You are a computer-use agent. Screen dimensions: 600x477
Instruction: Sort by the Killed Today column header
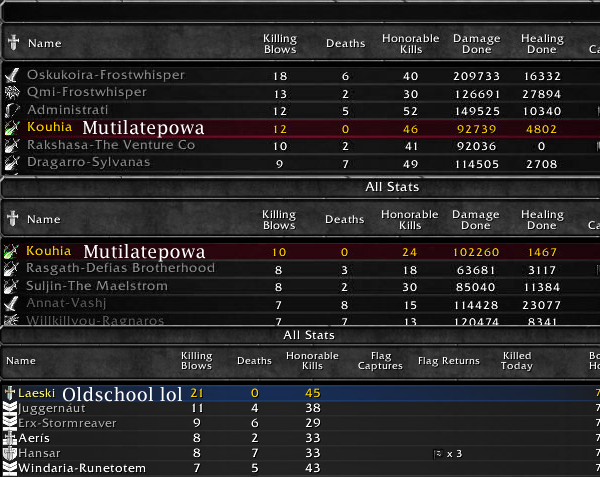517,361
